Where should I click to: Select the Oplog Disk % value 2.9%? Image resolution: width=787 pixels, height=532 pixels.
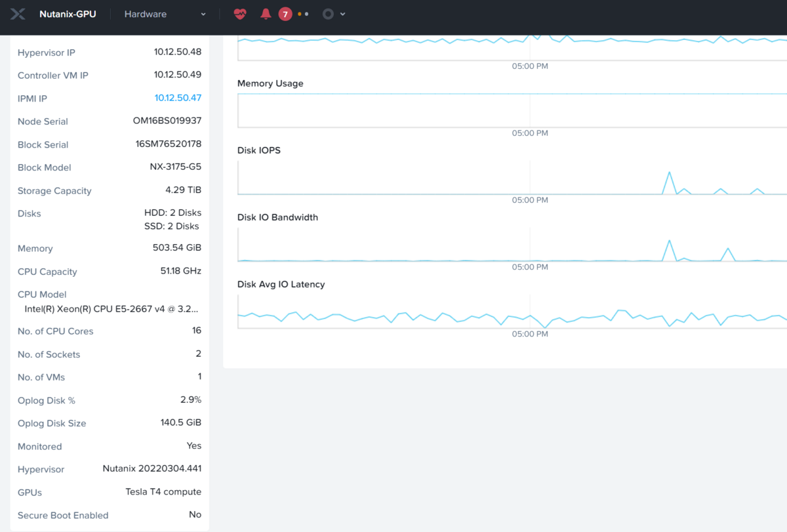tap(191, 399)
